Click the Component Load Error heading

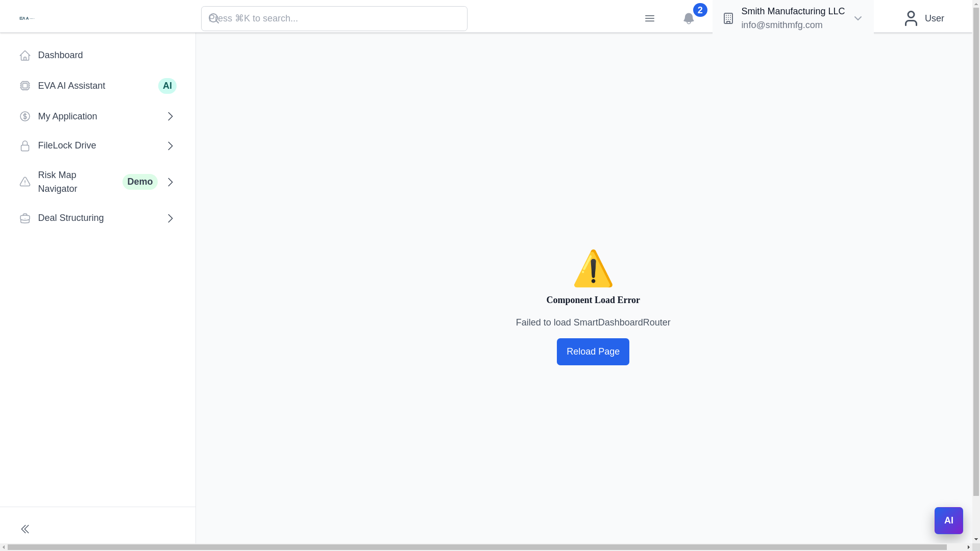[593, 300]
